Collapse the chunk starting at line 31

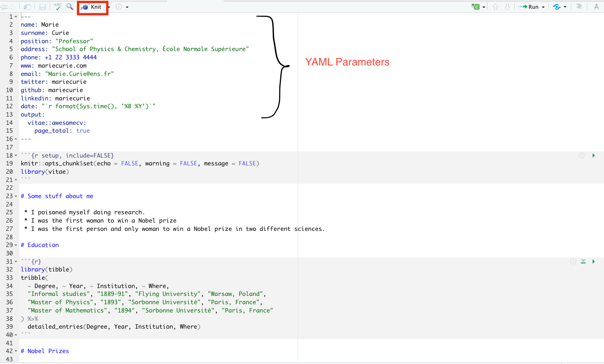[x=16, y=261]
